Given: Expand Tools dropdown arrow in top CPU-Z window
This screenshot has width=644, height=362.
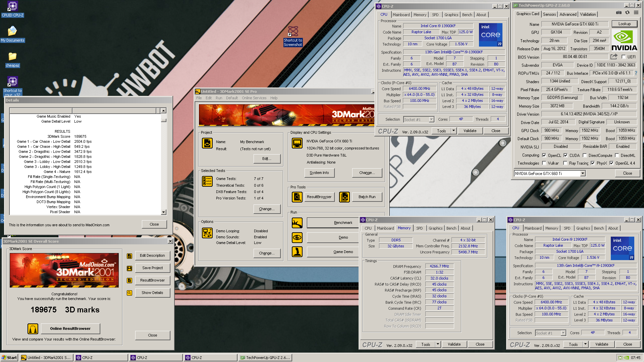Looking at the screenshot, I should (453, 131).
